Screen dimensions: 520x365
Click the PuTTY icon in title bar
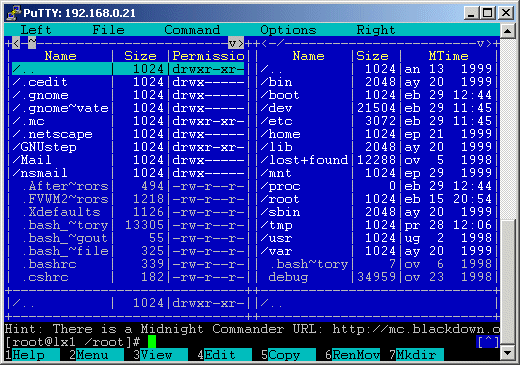[14, 13]
